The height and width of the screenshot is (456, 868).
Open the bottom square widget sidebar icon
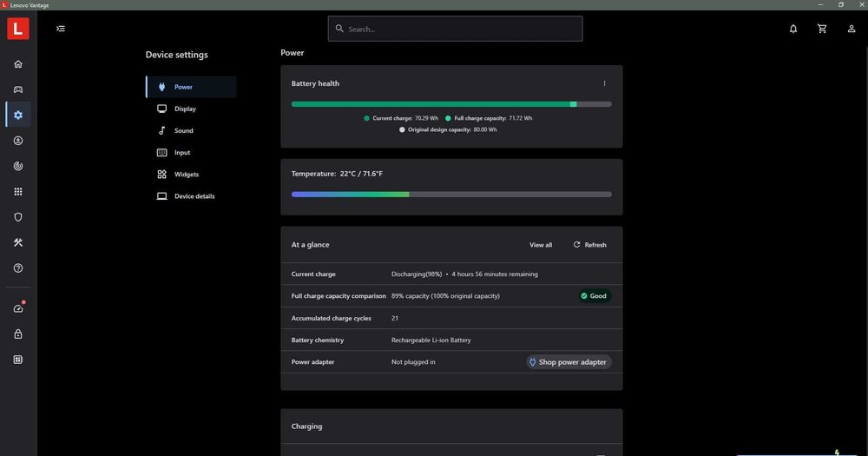18,360
